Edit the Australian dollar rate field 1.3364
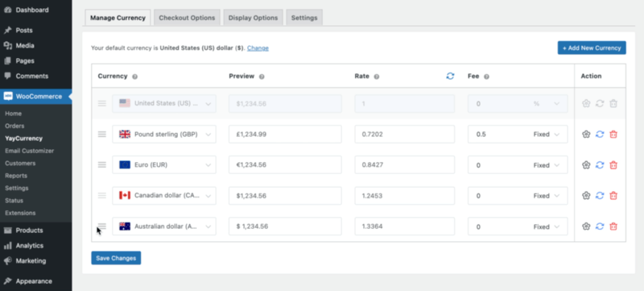The height and width of the screenshot is (291, 644). (x=405, y=227)
